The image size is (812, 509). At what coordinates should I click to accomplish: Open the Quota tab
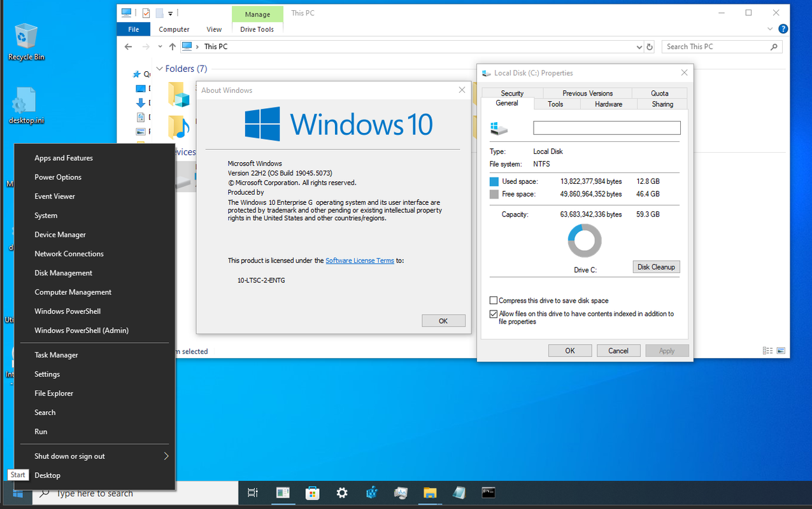[x=660, y=94]
